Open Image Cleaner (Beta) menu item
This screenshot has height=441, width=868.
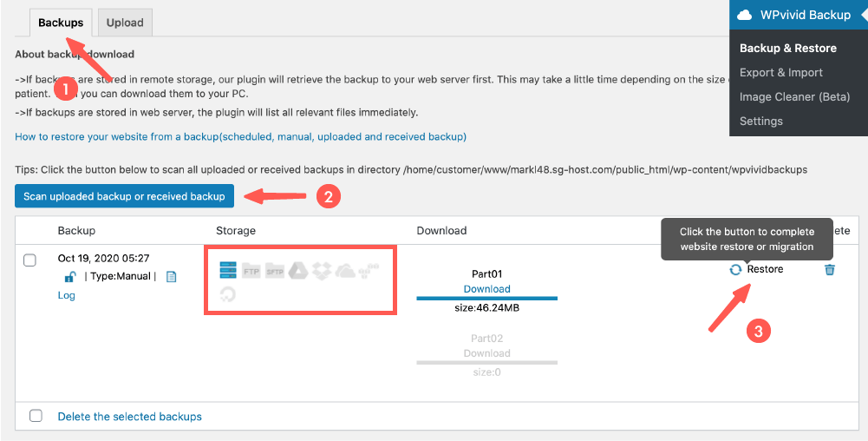click(794, 97)
